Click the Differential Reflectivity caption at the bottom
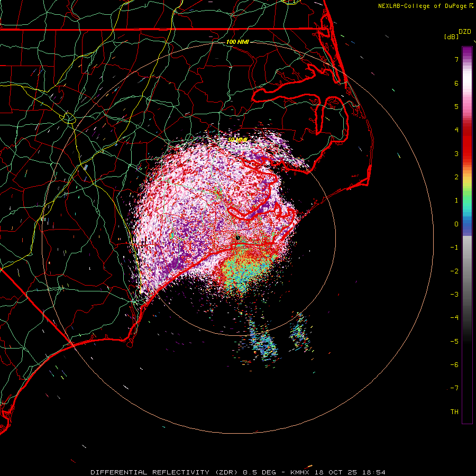The height and width of the screenshot is (476, 476). (238, 472)
